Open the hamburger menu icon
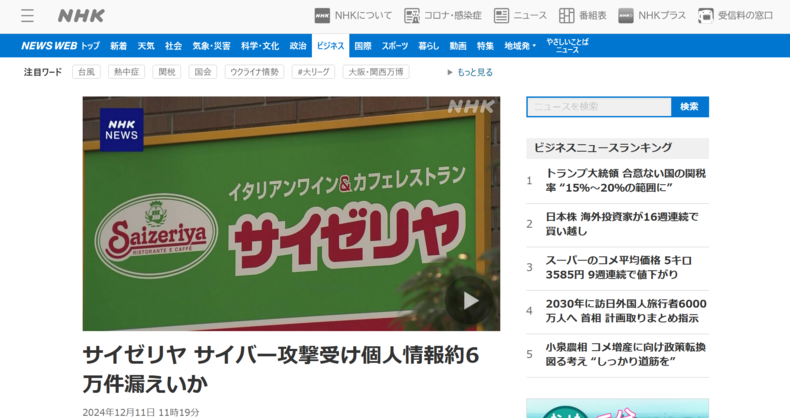Viewport: 790px width, 418px height. [27, 16]
